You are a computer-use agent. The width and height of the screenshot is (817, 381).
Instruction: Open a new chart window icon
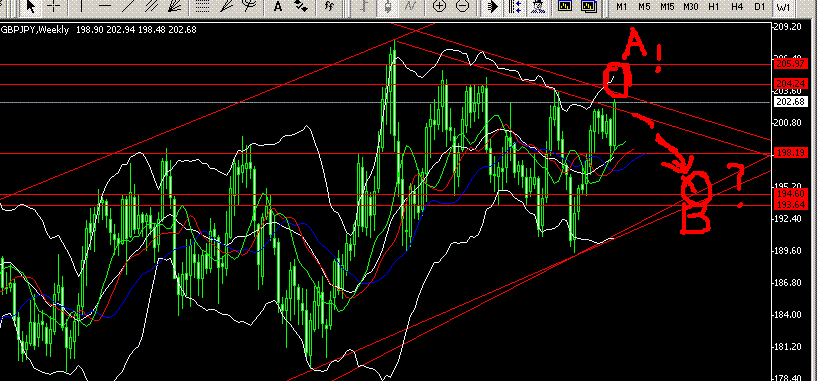[565, 6]
